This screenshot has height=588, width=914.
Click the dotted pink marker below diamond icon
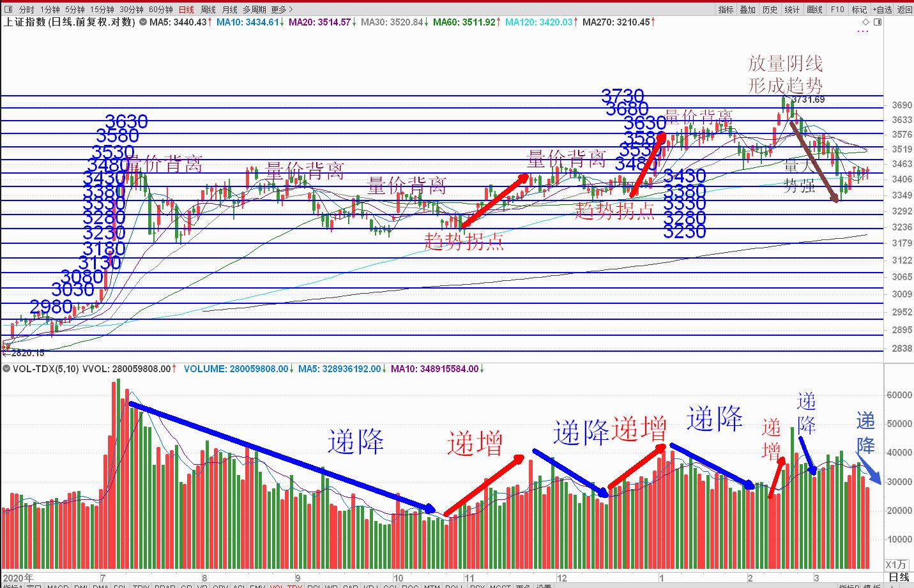point(864,32)
